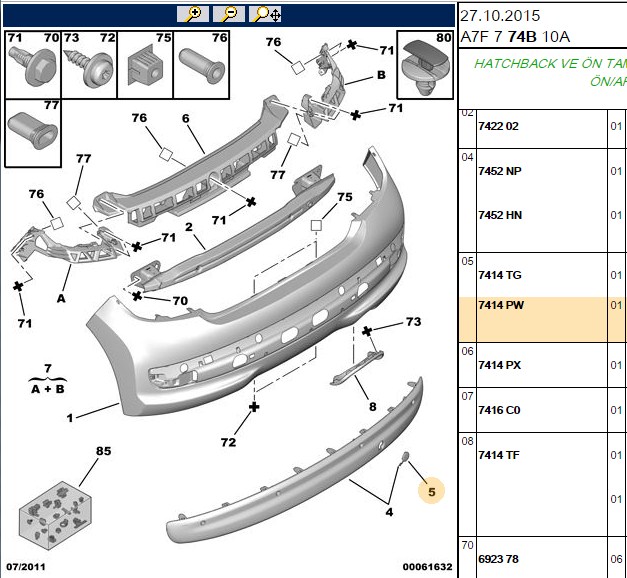Select part number 7452 HN
Screen dimensions: 627x578
pos(500,215)
